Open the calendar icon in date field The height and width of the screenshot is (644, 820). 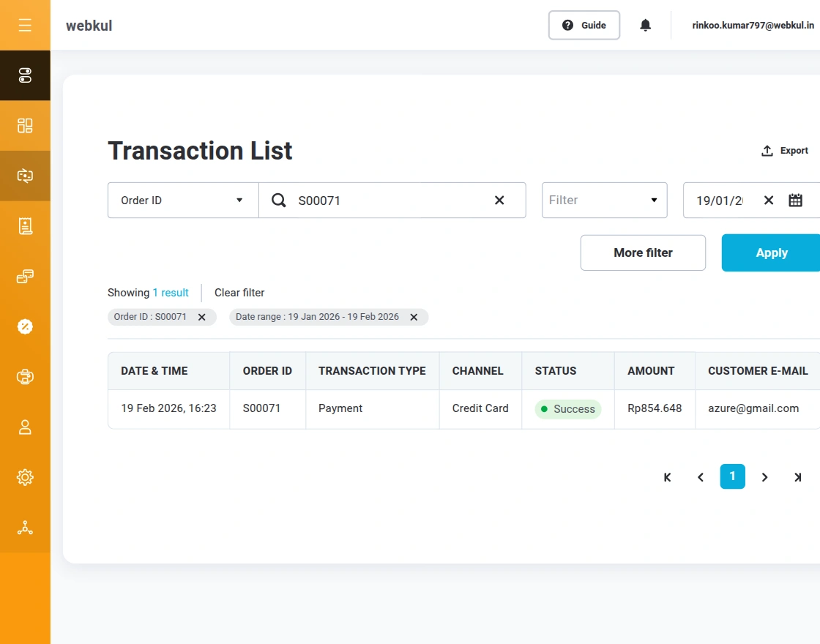[x=796, y=200]
